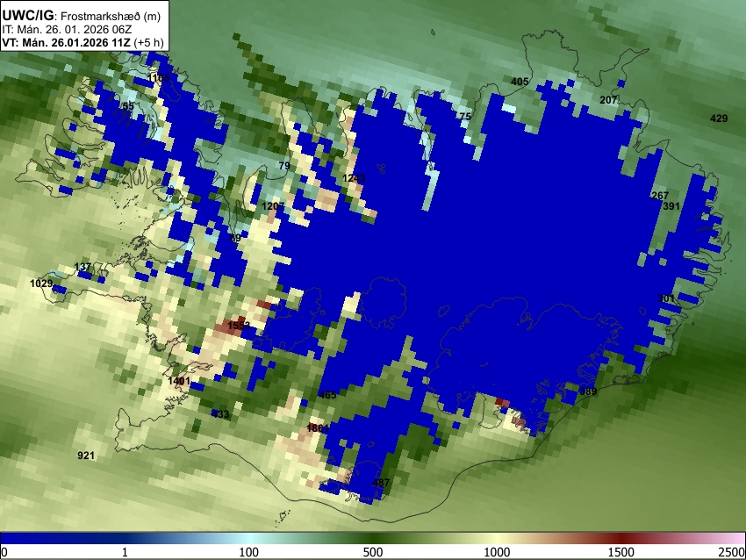This screenshot has height=560, width=746.
Task: Pick the colour scale label '1000'
Action: pos(497,552)
